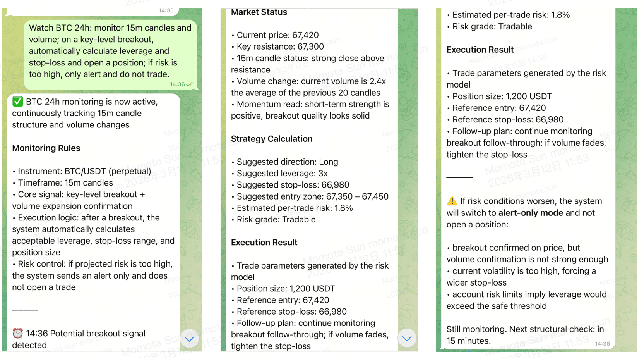Click 'Execution Result' heading in the right chat
The height and width of the screenshot is (358, 644).
[x=480, y=50]
